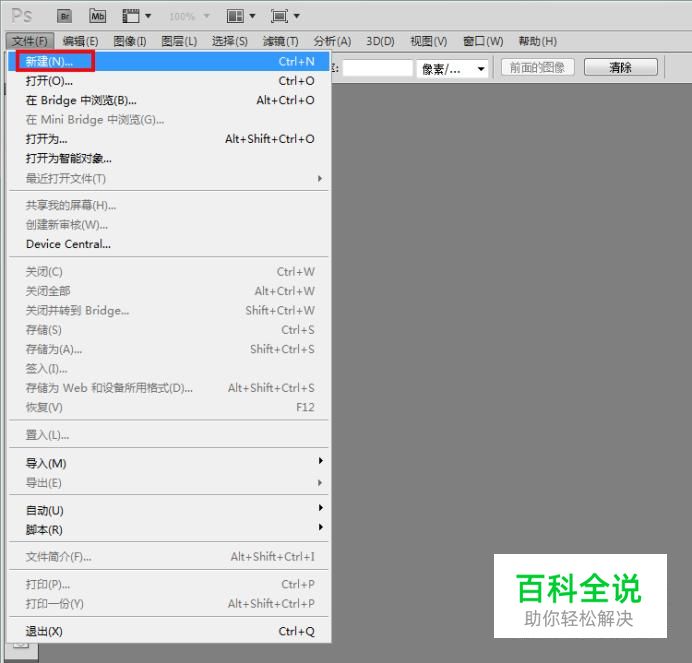Open the 像素/... units dropdown
Viewport: 692px width, 663px height.
[452, 69]
